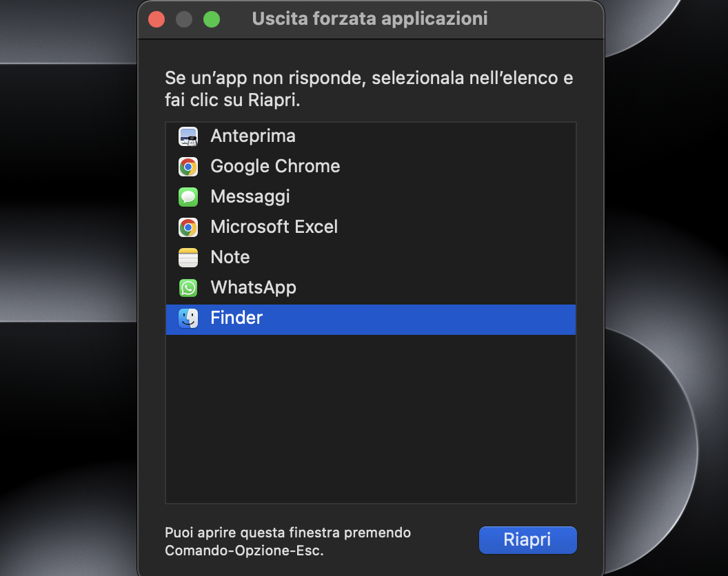Screen dimensions: 728x576
Task: Click the Google Chrome icon in the list
Action: [x=188, y=166]
